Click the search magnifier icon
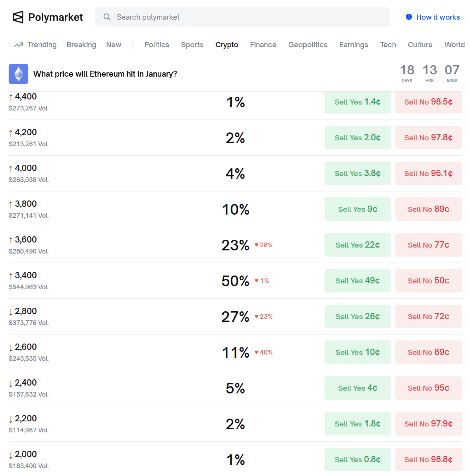Screen dimensions: 470x476 pyautogui.click(x=107, y=17)
